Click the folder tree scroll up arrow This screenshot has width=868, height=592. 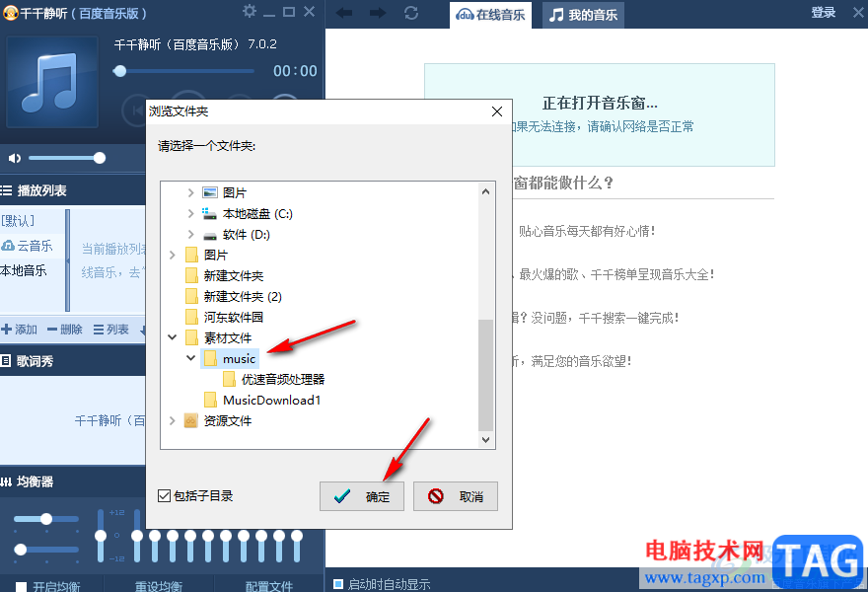[485, 191]
